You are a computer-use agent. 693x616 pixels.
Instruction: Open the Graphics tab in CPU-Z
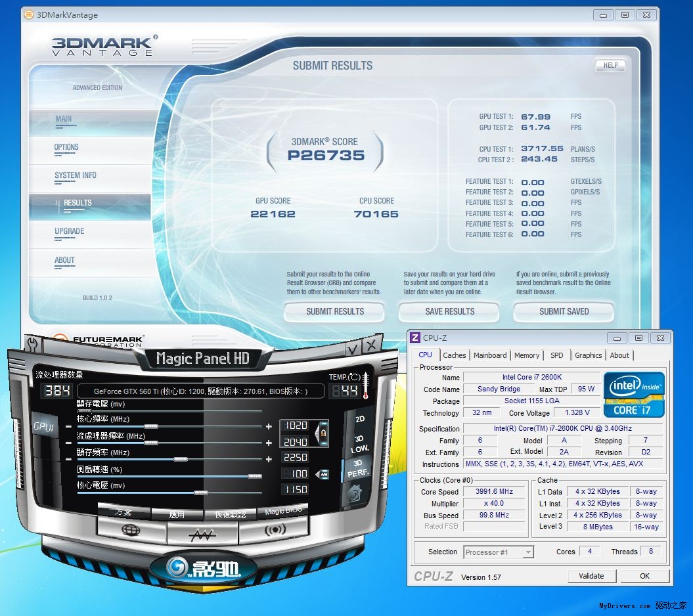pos(588,355)
